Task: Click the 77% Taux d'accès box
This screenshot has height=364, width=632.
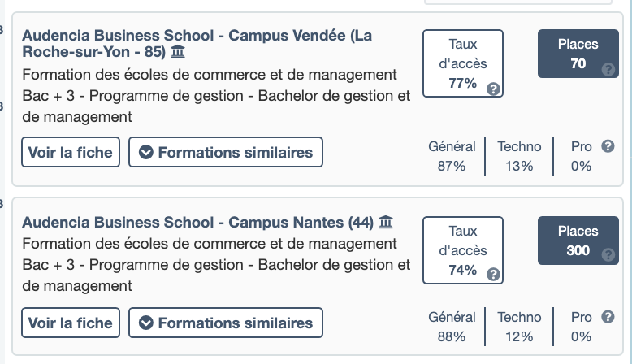Action: point(463,63)
